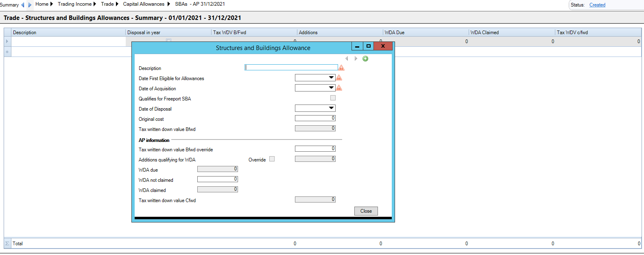644x255 pixels.
Task: Go to next record in the dialog
Action: (356, 59)
